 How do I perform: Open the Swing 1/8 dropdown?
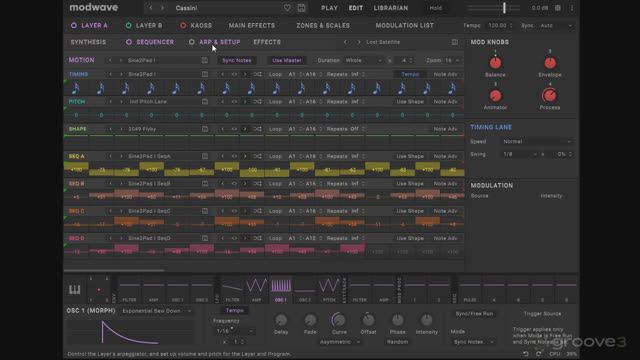(520, 154)
